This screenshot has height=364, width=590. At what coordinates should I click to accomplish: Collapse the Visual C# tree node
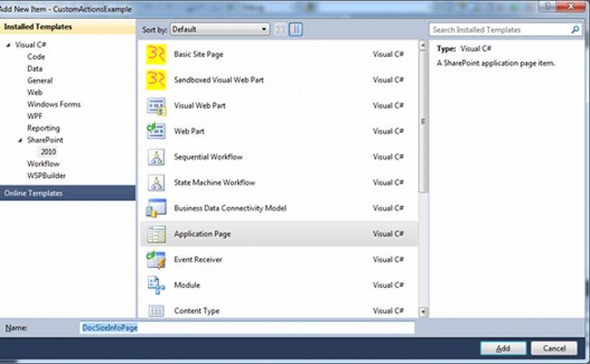pyautogui.click(x=8, y=44)
